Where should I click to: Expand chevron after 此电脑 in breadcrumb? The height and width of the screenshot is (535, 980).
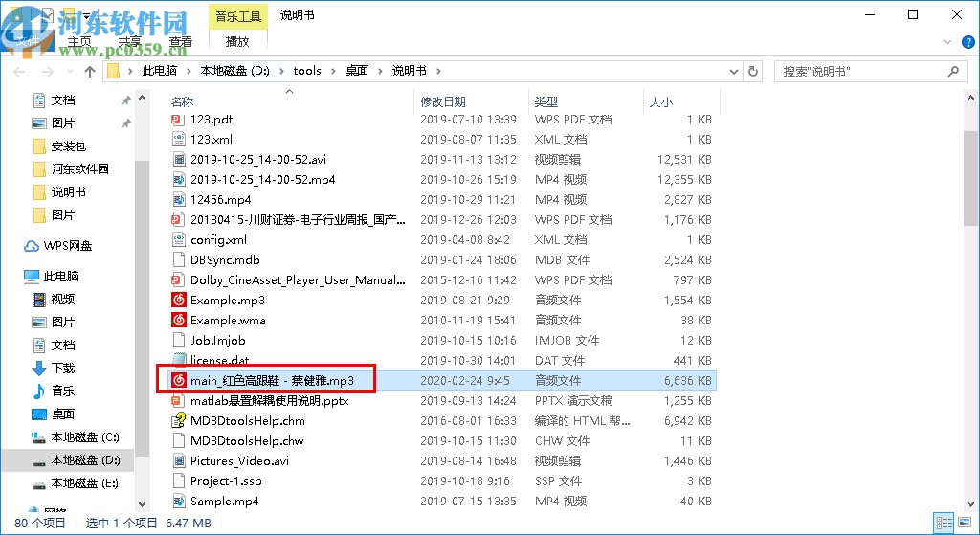(189, 71)
